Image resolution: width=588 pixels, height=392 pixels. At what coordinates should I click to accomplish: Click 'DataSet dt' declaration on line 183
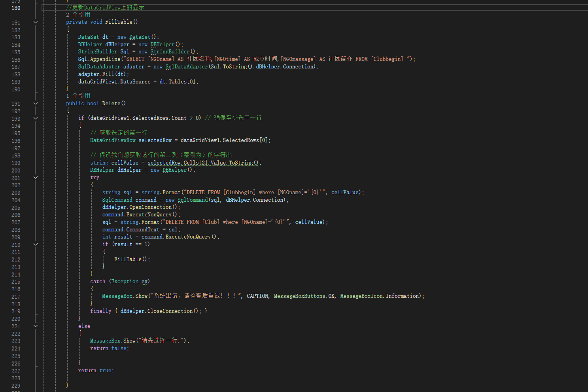tap(93, 37)
